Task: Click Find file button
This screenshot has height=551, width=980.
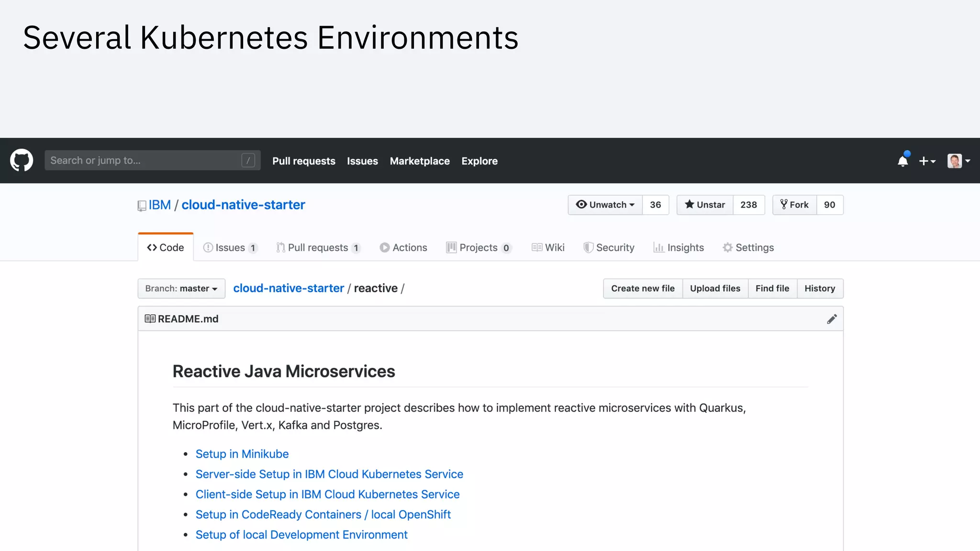Action: [x=772, y=288]
